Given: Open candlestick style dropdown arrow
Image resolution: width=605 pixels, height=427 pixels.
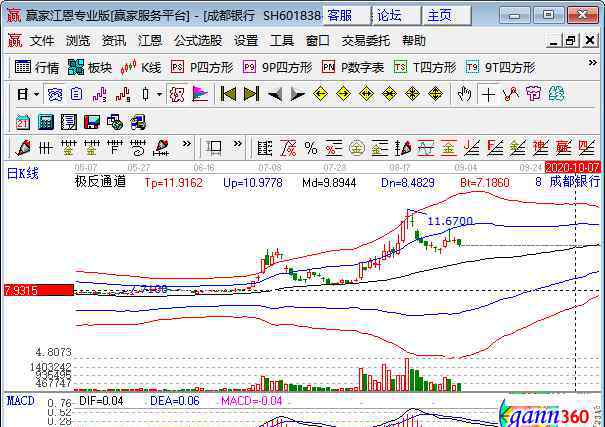Looking at the screenshot, I should pos(159,94).
